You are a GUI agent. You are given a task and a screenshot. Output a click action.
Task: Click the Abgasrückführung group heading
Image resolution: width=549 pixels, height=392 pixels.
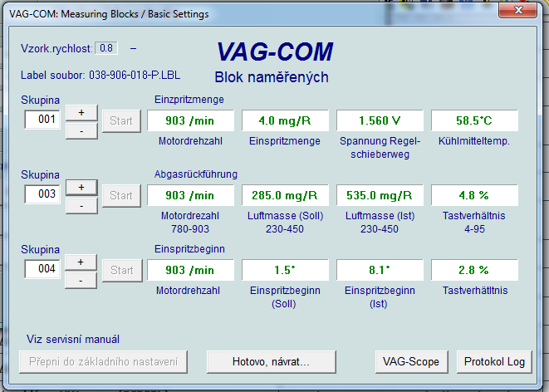click(196, 174)
